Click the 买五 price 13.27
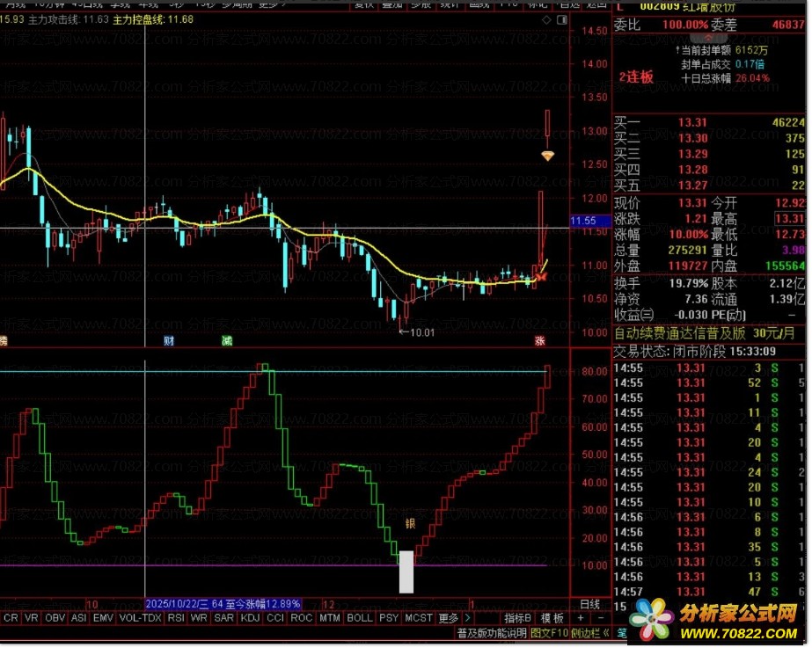The image size is (812, 648). [692, 185]
